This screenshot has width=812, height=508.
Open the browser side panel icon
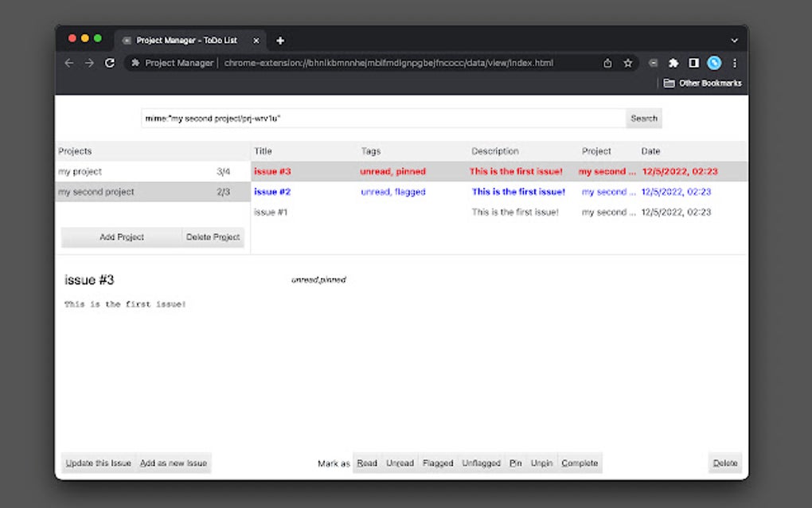click(x=694, y=63)
